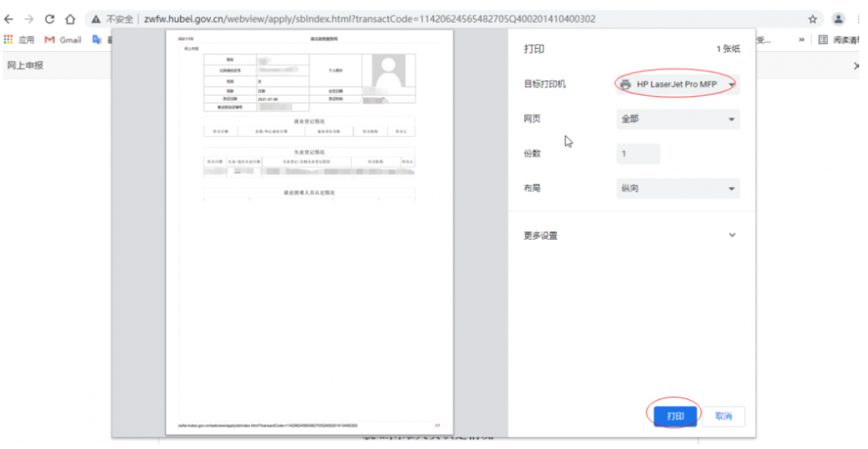Expand 更多设置 more settings
868x449 pixels.
tap(632, 235)
